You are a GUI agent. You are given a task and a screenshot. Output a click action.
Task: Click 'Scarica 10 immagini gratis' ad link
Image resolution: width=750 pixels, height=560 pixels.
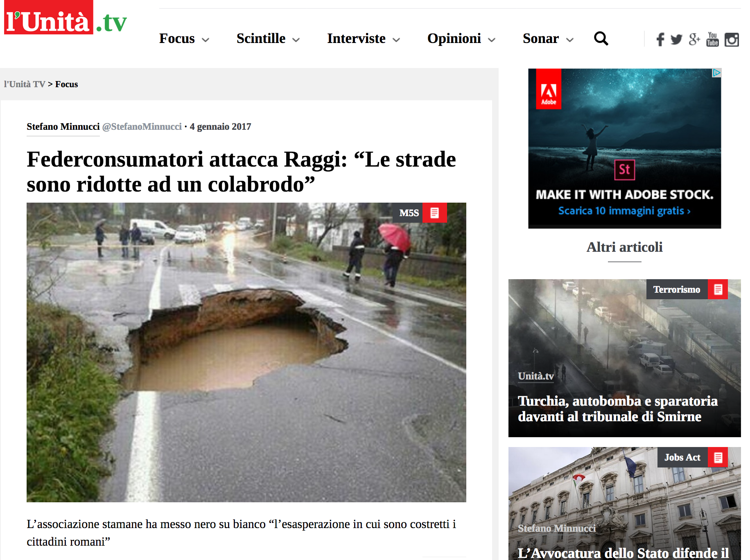(x=624, y=211)
